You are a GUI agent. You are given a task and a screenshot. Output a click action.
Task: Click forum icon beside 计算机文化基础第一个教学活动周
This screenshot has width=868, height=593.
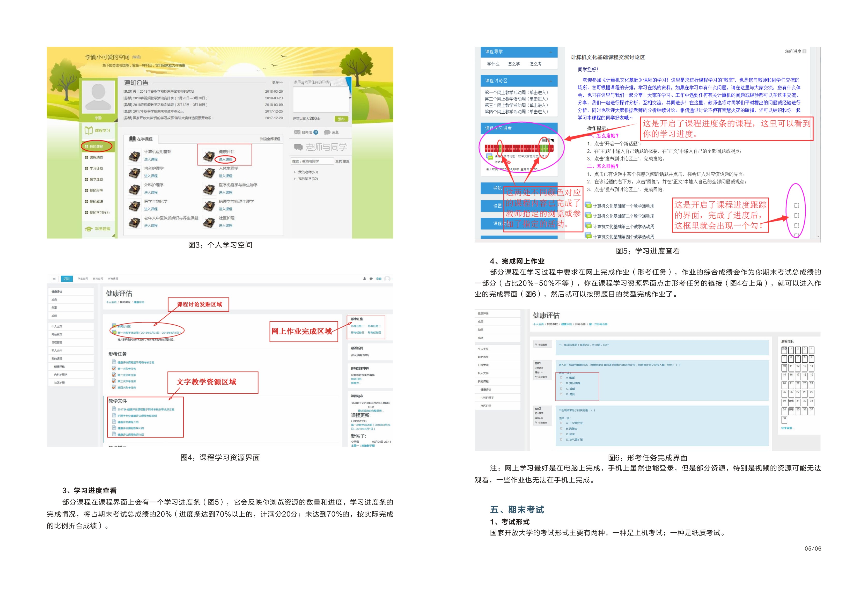point(588,205)
